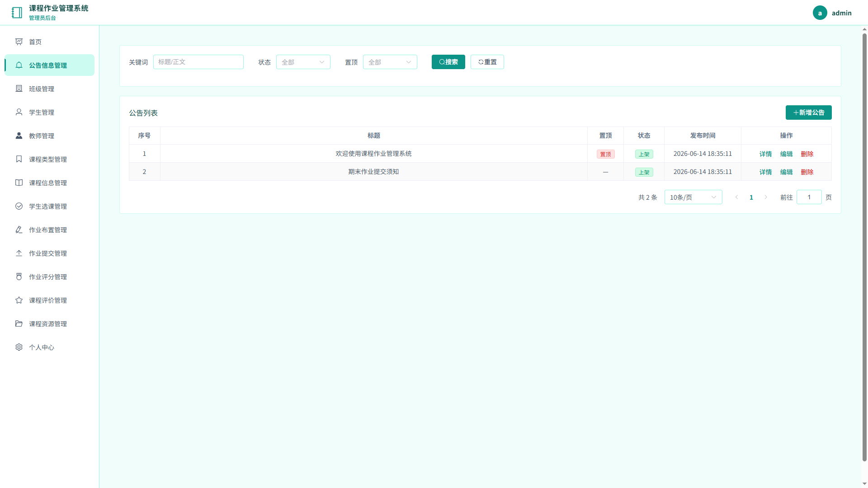The height and width of the screenshot is (488, 868).
Task: Click the 共 2 条 total count text
Action: tap(648, 197)
